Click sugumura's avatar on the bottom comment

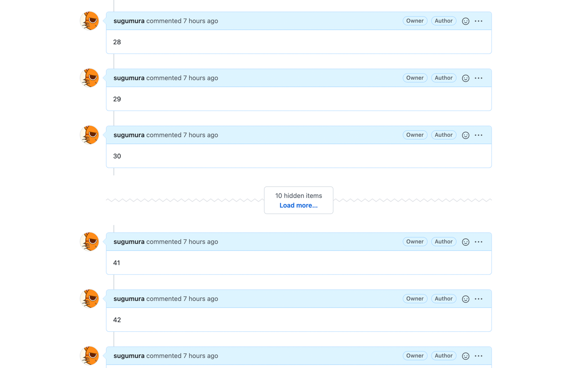(x=89, y=356)
